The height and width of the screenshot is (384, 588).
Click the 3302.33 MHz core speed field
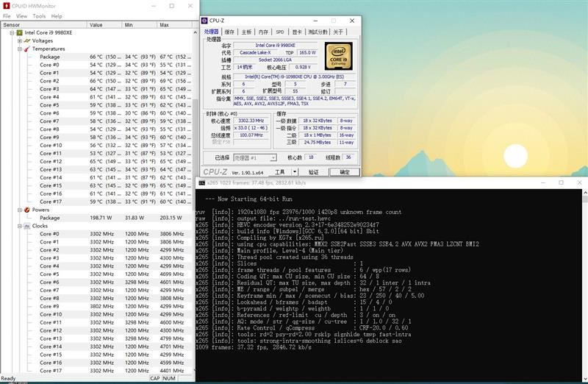[x=251, y=121]
